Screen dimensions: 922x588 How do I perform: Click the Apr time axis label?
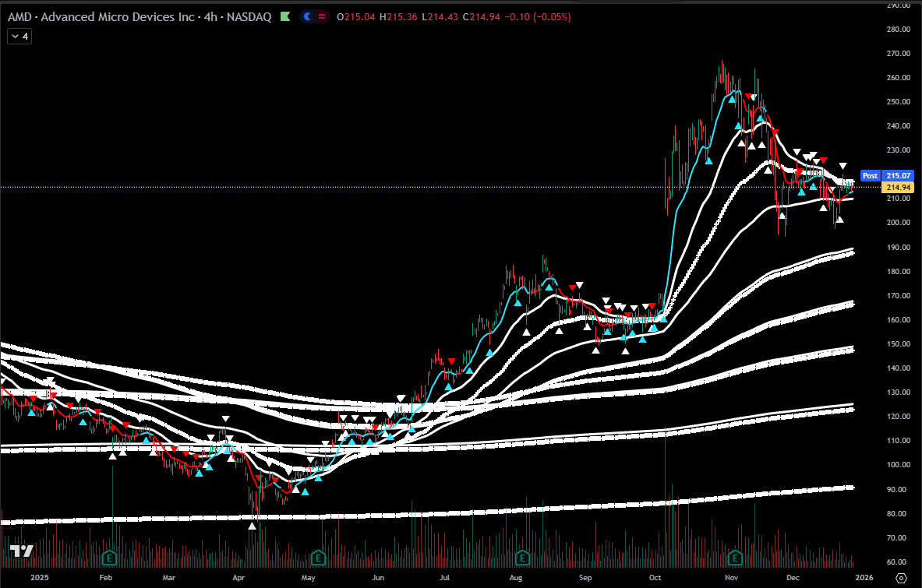(x=238, y=577)
